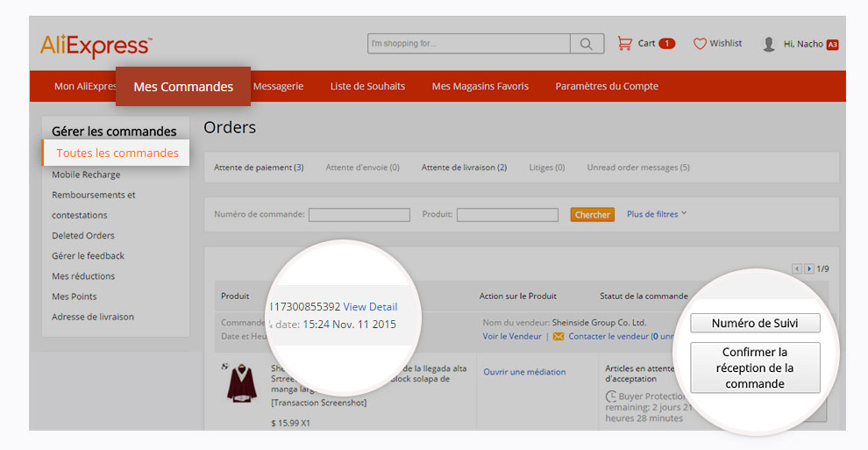Open Paramètres du Compte menu
868x450 pixels.
[607, 86]
